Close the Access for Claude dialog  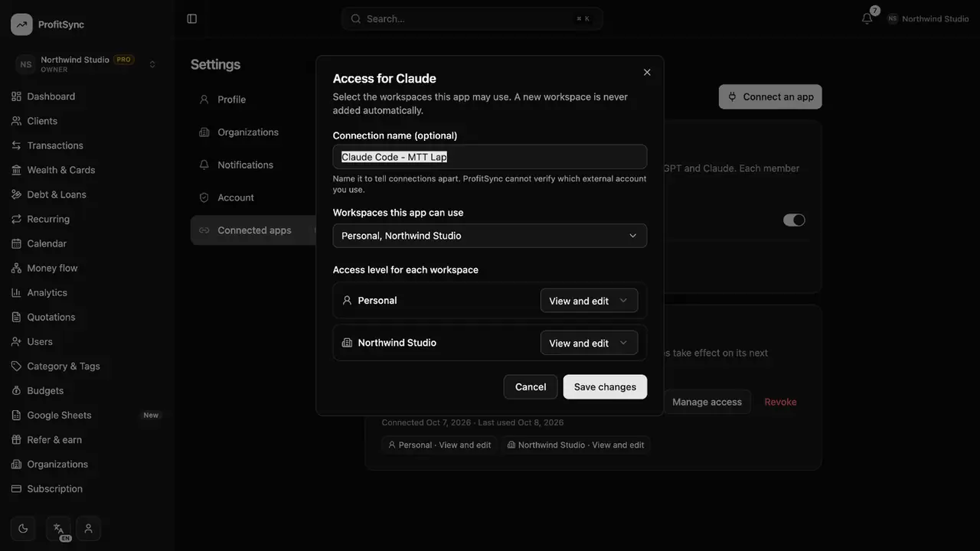pyautogui.click(x=647, y=72)
